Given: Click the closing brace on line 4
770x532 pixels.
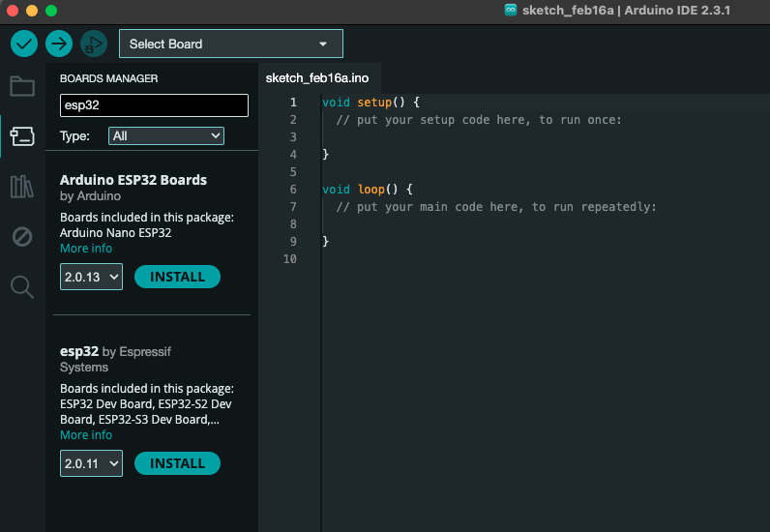Looking at the screenshot, I should [325, 154].
